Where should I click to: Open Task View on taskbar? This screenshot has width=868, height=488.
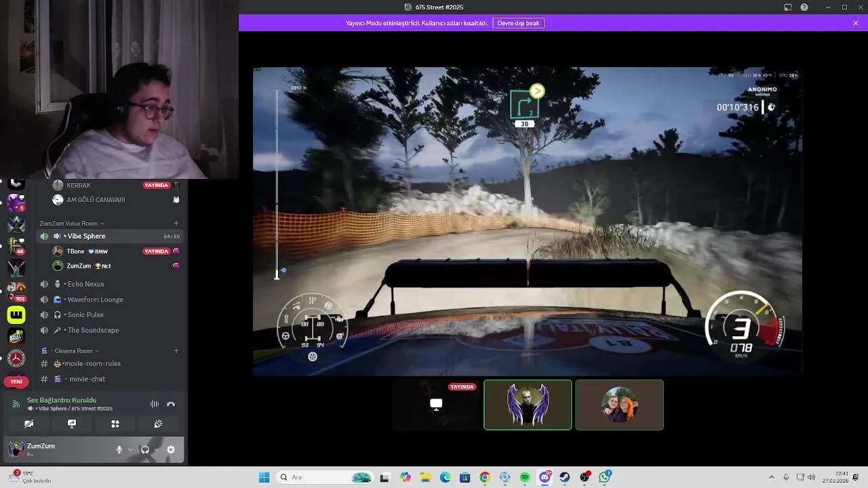pos(385,477)
